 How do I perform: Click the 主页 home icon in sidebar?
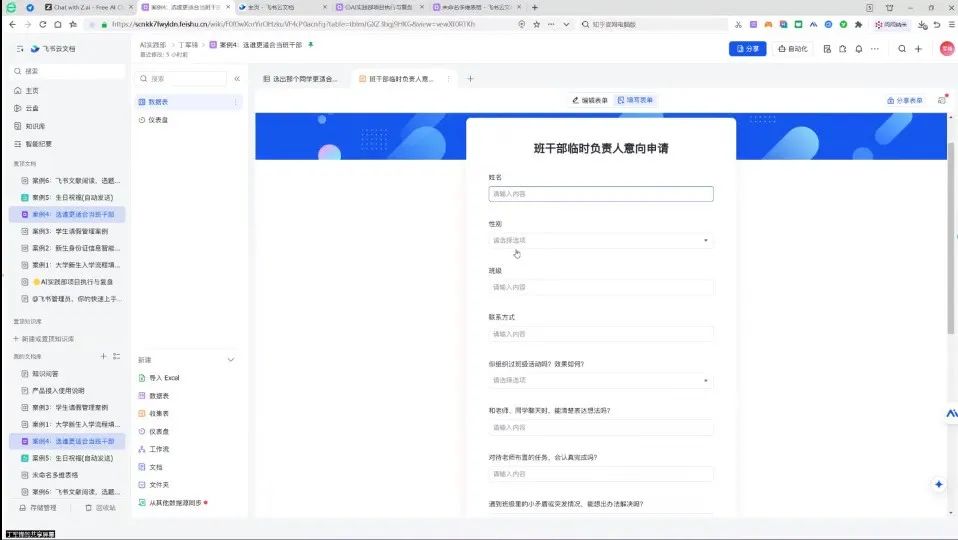click(32, 90)
